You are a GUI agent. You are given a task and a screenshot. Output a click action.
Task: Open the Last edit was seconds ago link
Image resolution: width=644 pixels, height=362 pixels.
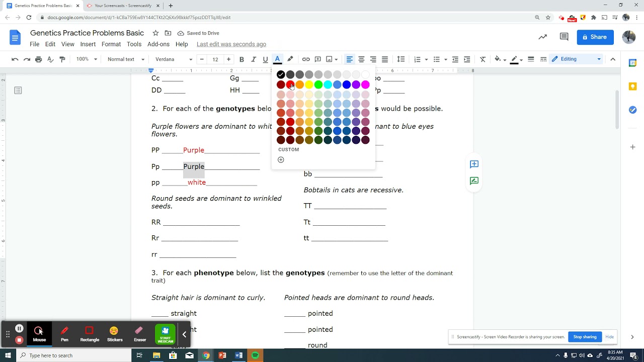(231, 44)
